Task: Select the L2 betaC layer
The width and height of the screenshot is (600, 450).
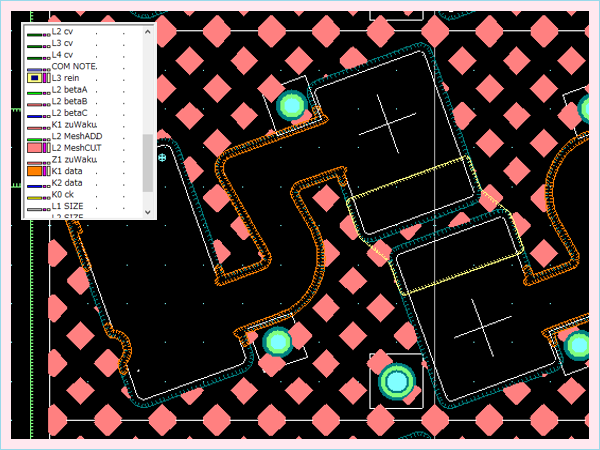Action: pyautogui.click(x=70, y=113)
